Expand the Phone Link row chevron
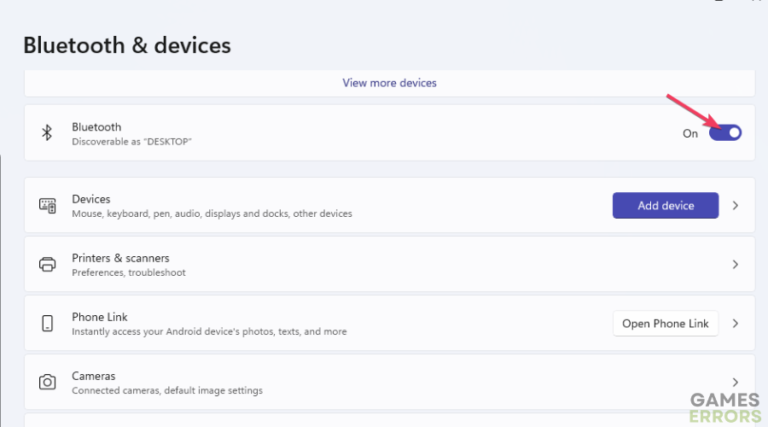The image size is (768, 427). (x=735, y=323)
